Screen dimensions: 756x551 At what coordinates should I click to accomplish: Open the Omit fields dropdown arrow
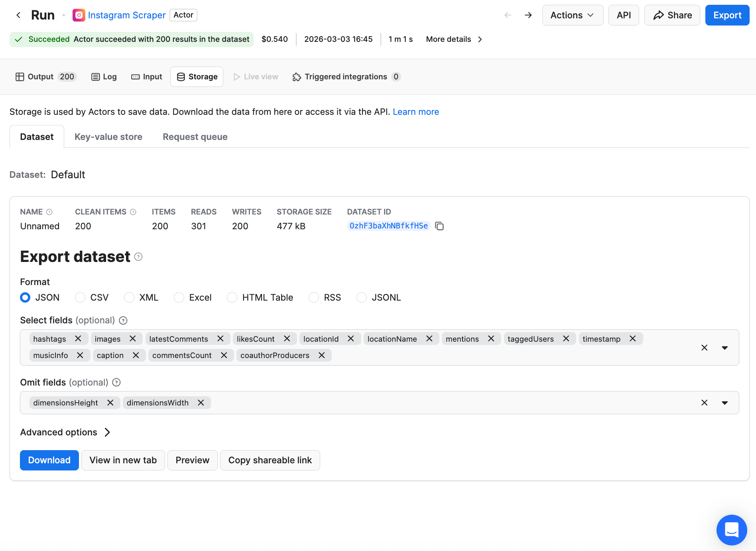pyautogui.click(x=725, y=403)
